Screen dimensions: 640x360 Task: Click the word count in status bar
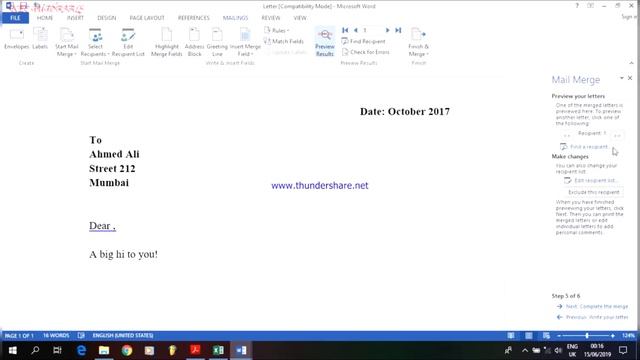click(56, 336)
